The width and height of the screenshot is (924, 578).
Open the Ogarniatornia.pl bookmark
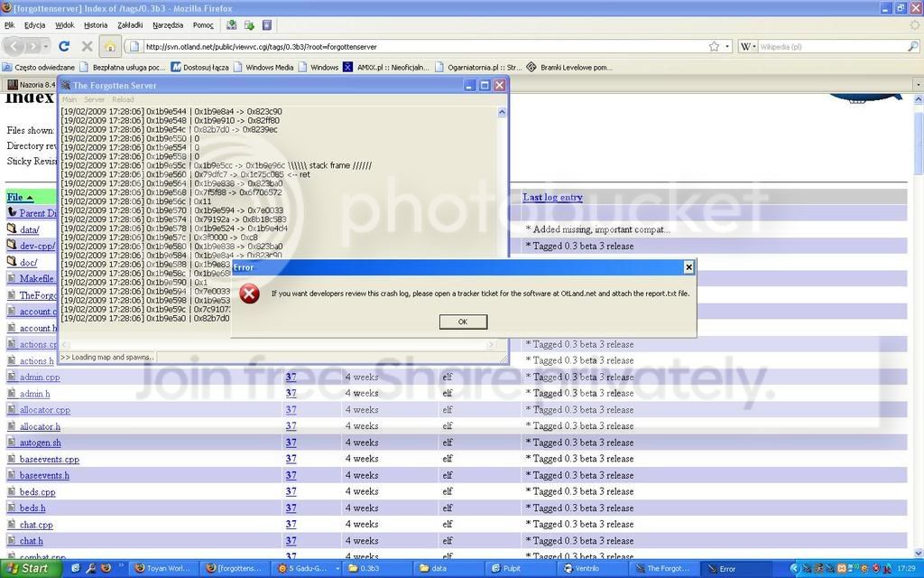[x=478, y=67]
